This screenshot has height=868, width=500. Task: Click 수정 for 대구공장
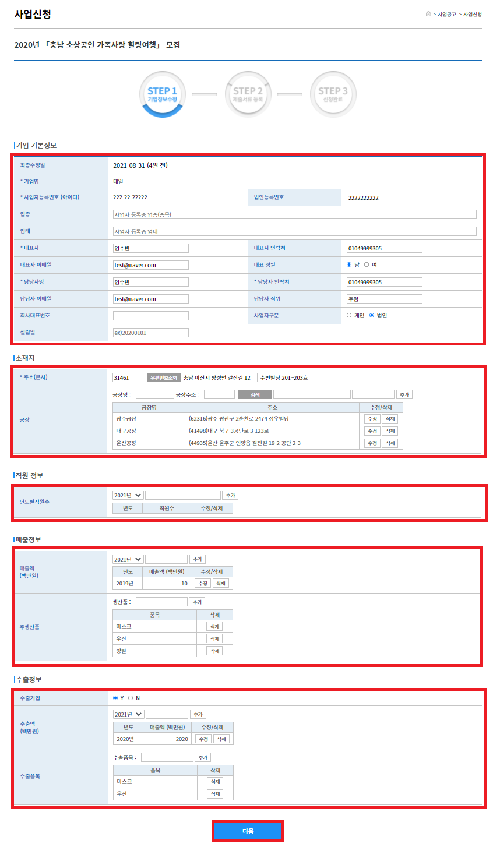372,431
